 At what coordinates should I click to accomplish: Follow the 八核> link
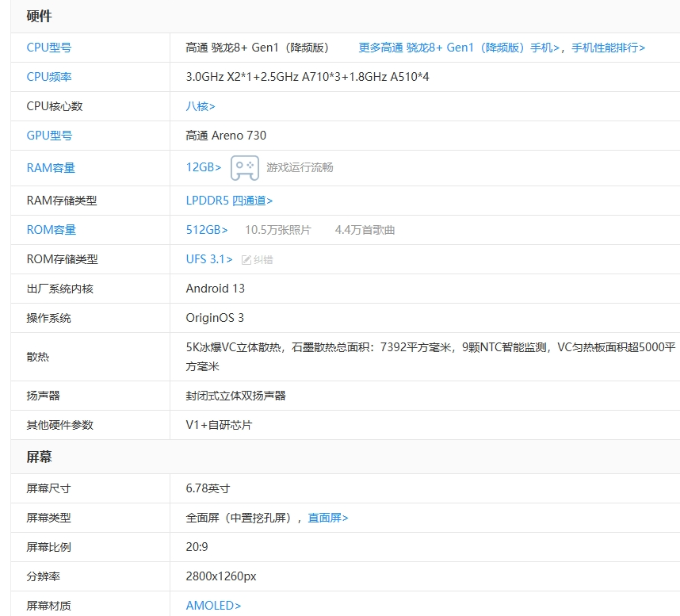201,106
